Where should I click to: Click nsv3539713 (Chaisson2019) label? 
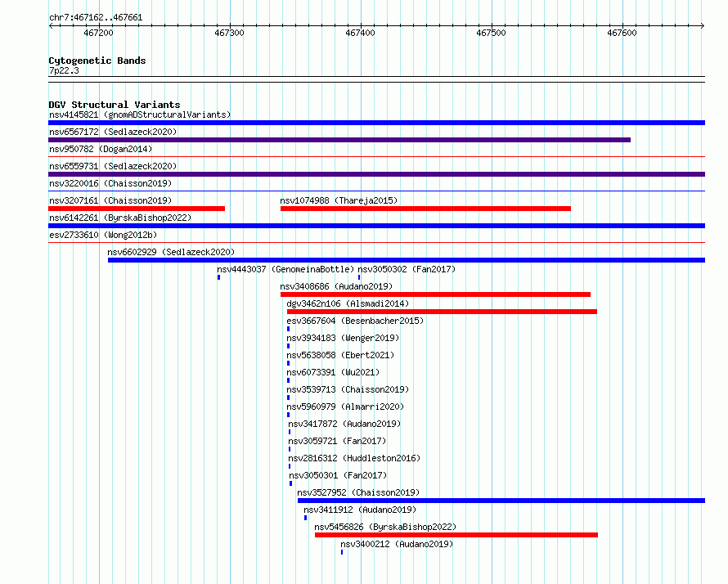348,389
